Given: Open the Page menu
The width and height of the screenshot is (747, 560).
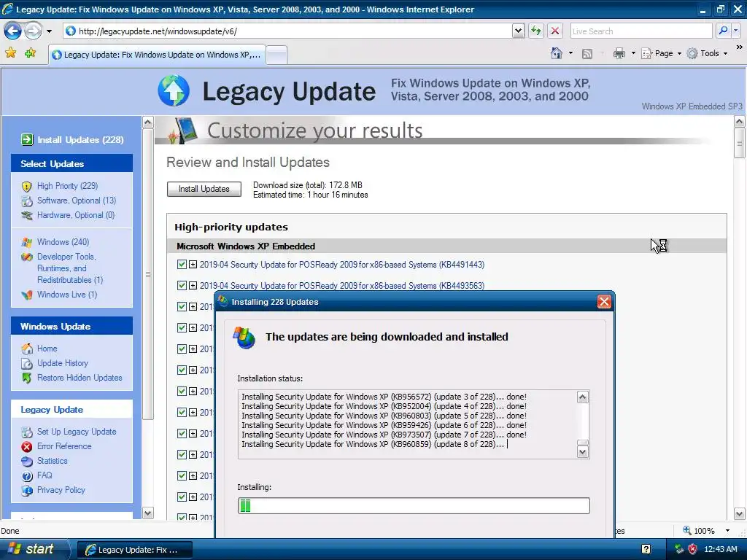Looking at the screenshot, I should coord(662,53).
